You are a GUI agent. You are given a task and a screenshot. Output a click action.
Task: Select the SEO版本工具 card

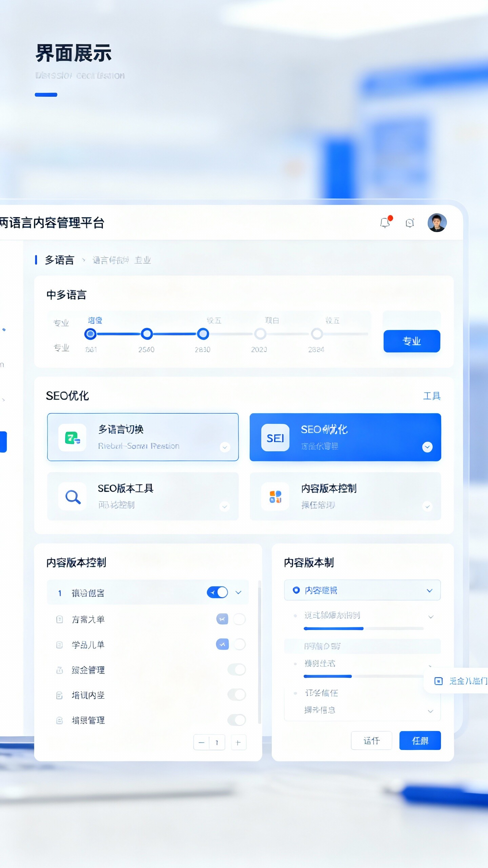pos(143,496)
